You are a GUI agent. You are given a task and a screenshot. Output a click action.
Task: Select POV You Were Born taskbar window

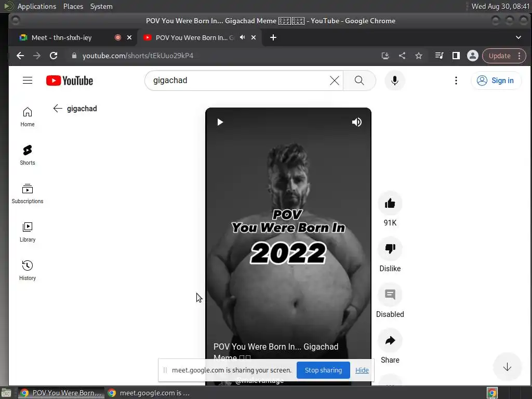click(x=61, y=393)
